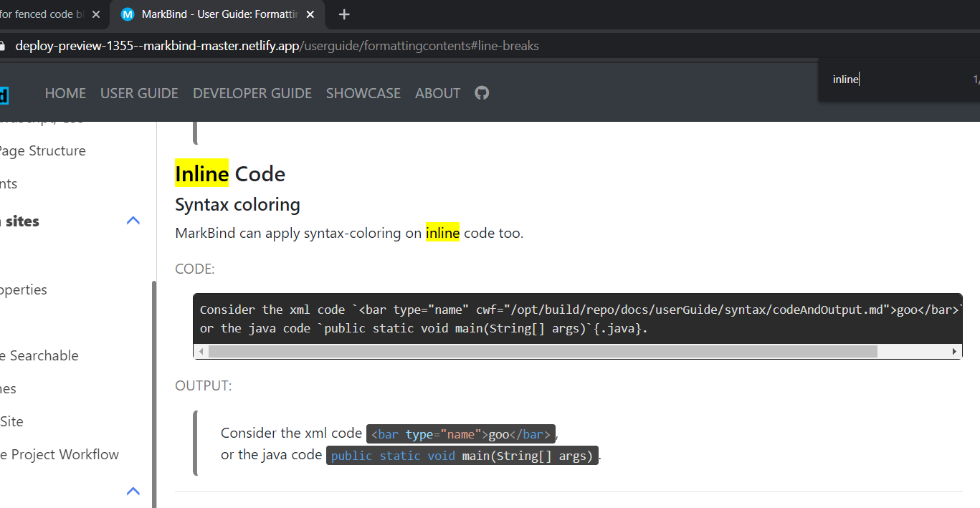
Task: Open USER GUIDE navbar link
Action: coord(139,93)
